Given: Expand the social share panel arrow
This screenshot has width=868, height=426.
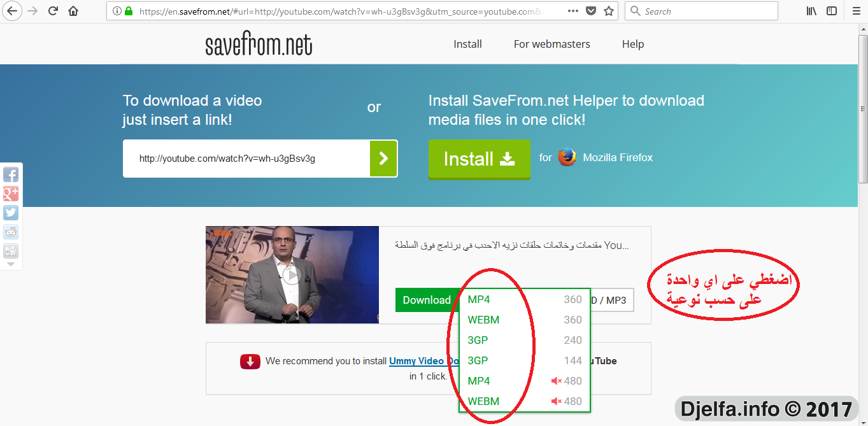Looking at the screenshot, I should pos(10,264).
